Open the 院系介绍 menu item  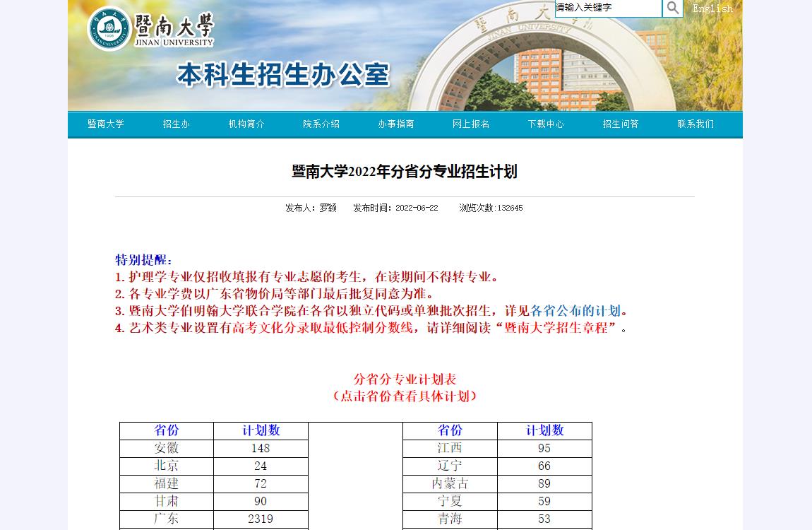pyautogui.click(x=321, y=124)
